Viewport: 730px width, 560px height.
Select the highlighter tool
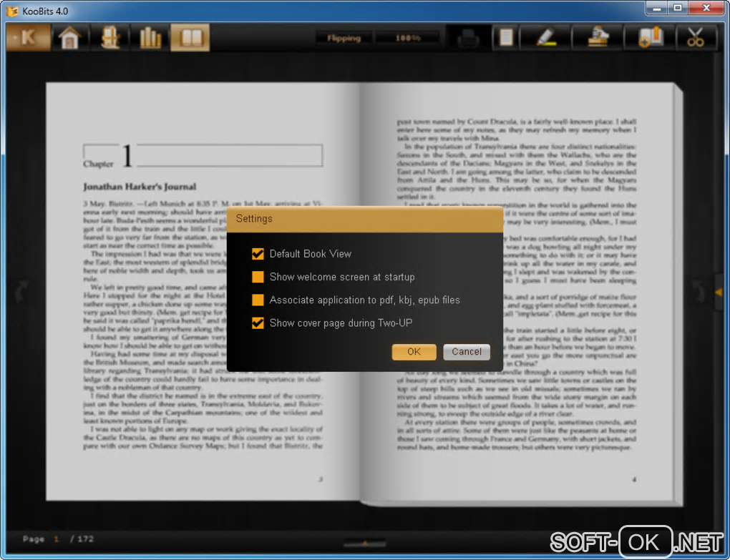click(545, 38)
